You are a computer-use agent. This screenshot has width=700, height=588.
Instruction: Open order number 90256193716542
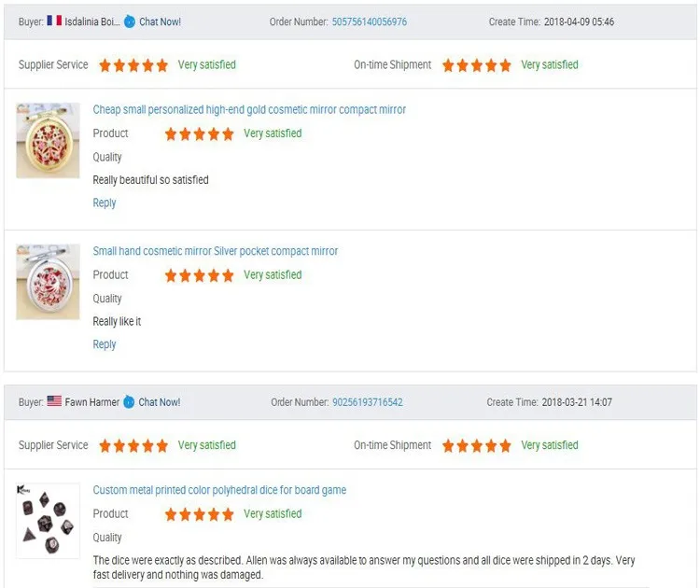[x=368, y=402]
